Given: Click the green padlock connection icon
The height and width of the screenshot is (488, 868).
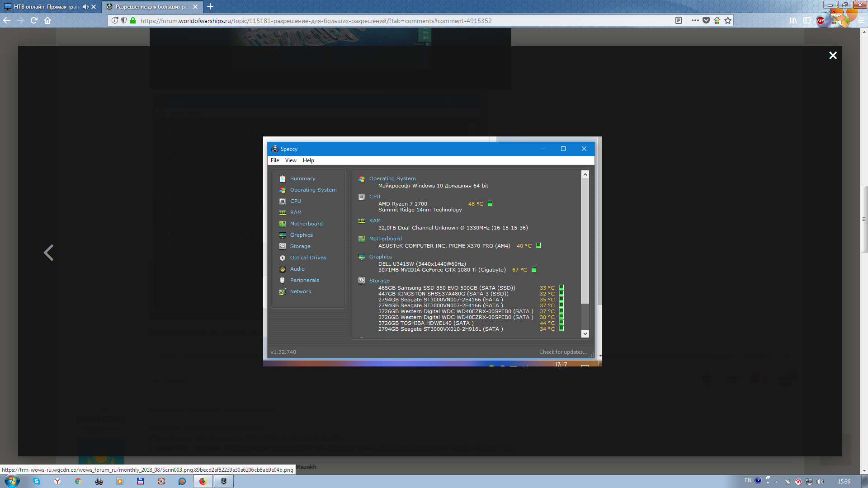Looking at the screenshot, I should [x=133, y=20].
